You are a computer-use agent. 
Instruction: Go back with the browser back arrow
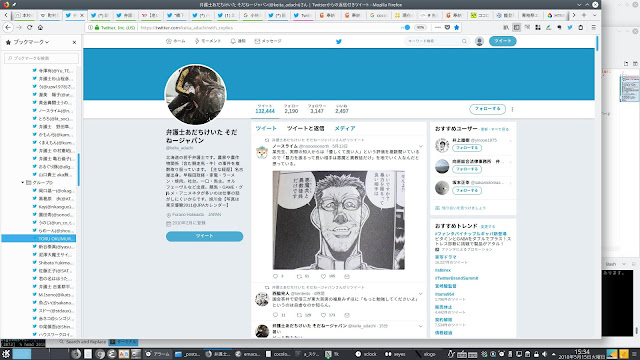8,27
